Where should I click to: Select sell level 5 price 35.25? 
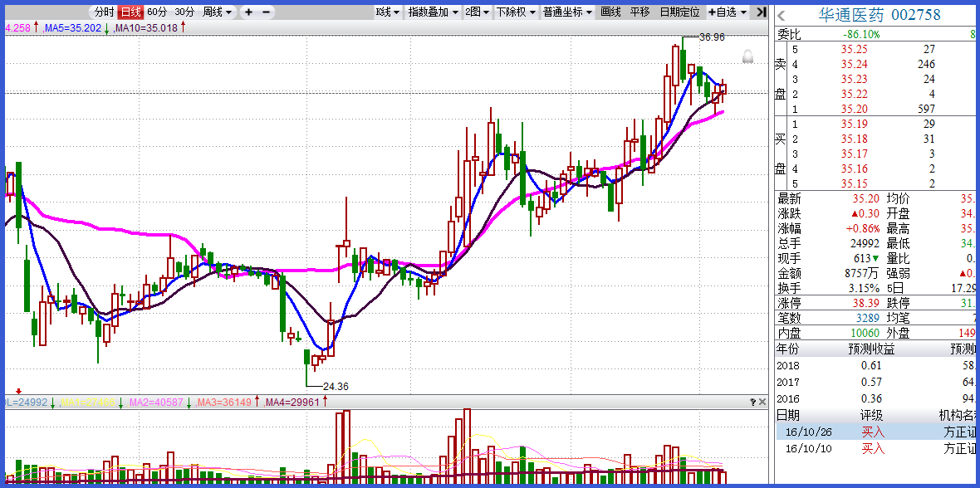pyautogui.click(x=854, y=49)
